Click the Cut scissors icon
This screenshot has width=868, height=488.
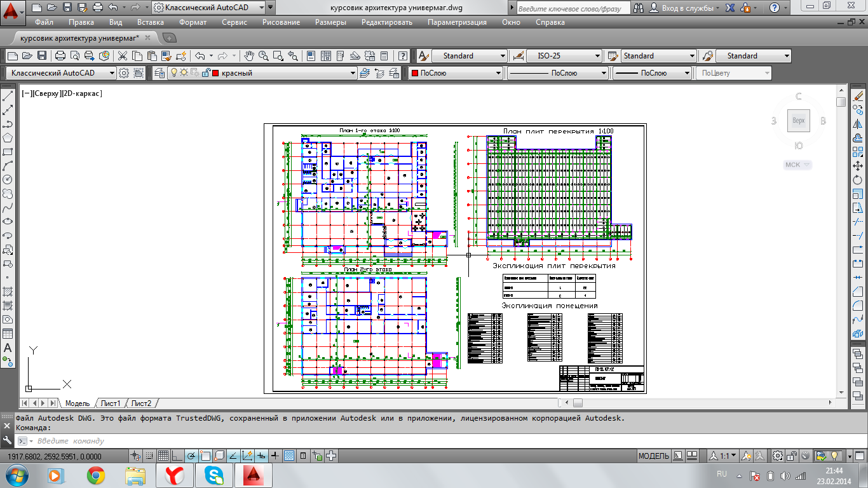(x=122, y=55)
